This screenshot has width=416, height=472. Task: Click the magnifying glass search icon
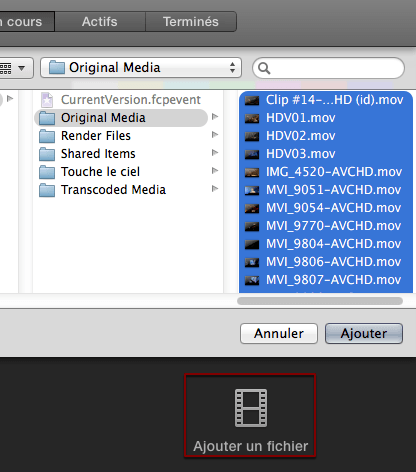(x=264, y=68)
